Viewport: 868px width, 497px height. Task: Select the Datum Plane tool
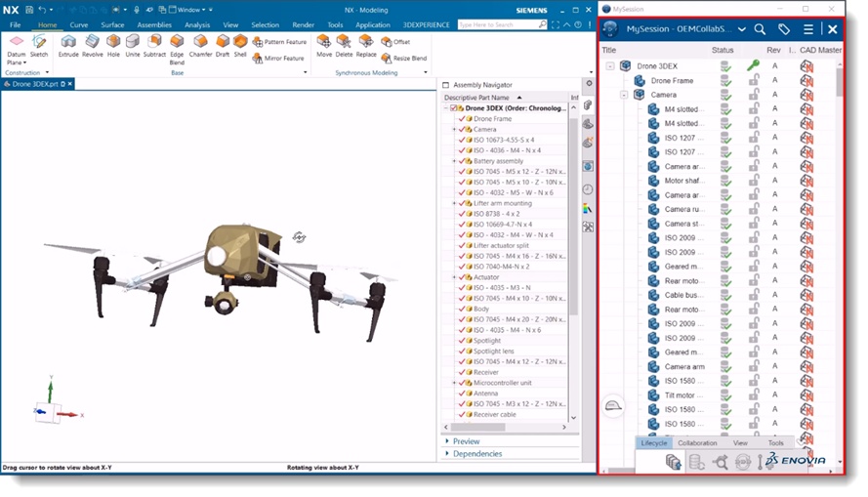pos(17,49)
